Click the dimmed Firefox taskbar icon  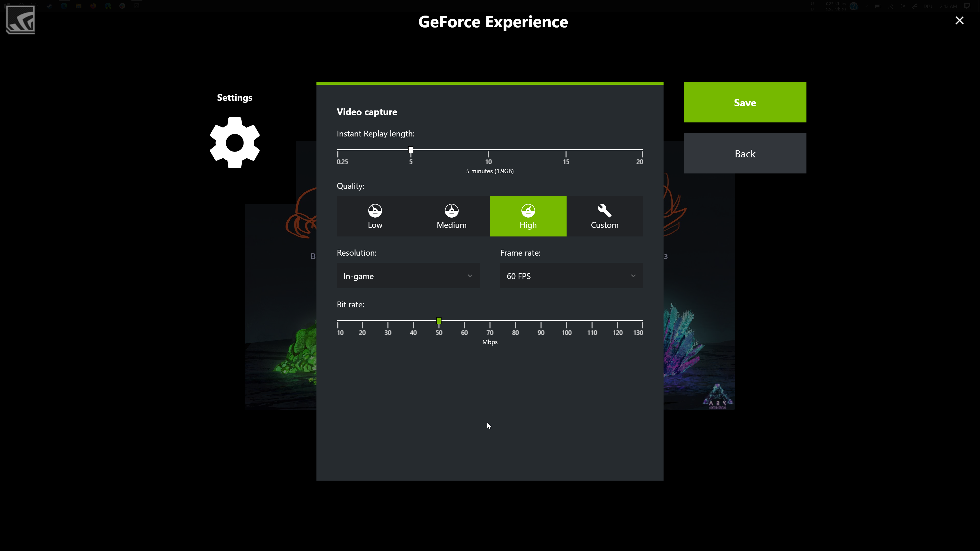[x=93, y=6]
